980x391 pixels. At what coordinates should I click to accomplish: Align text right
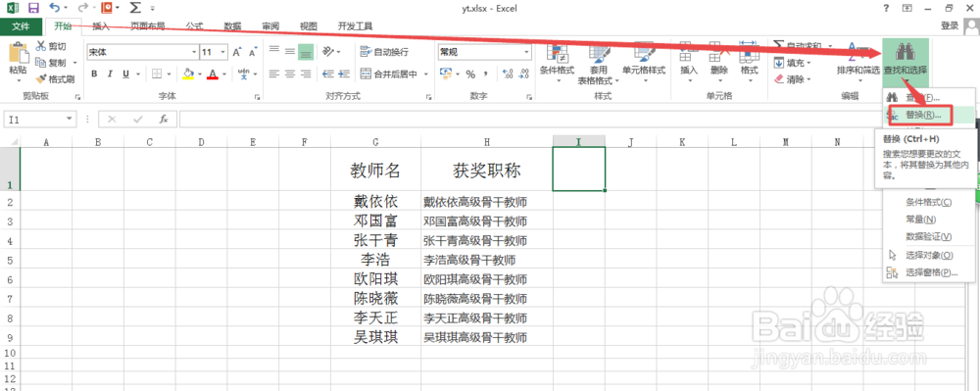pyautogui.click(x=305, y=73)
